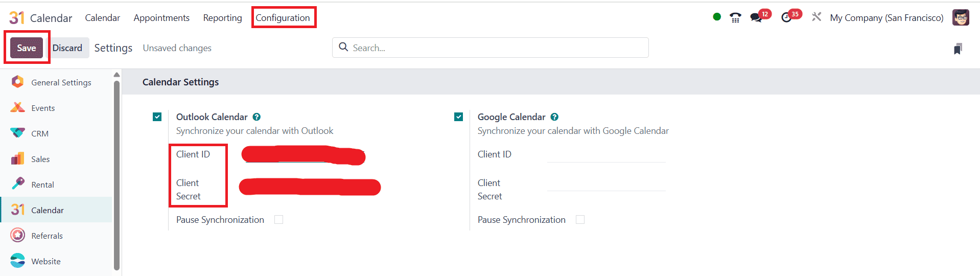Open the phone VoIP icon
The width and height of the screenshot is (980, 276).
coord(735,18)
